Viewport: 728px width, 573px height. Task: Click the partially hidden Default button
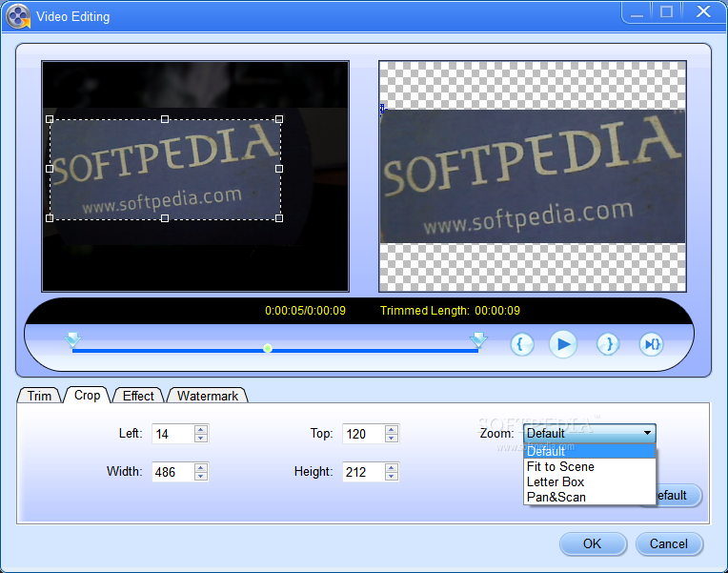[677, 496]
